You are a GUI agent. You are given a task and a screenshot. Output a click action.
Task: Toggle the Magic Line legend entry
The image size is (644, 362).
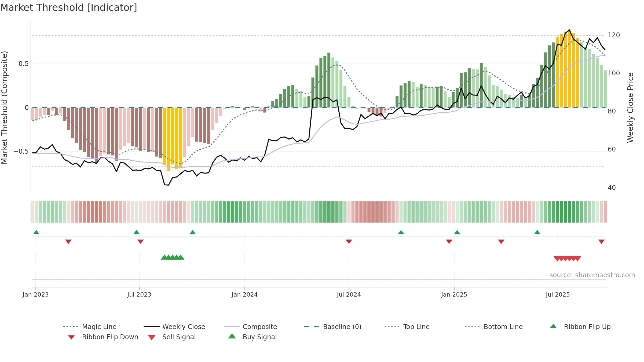90,327
